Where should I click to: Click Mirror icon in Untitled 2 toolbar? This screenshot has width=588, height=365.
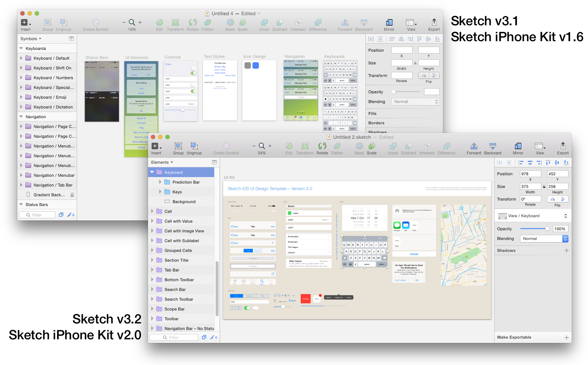click(x=518, y=146)
